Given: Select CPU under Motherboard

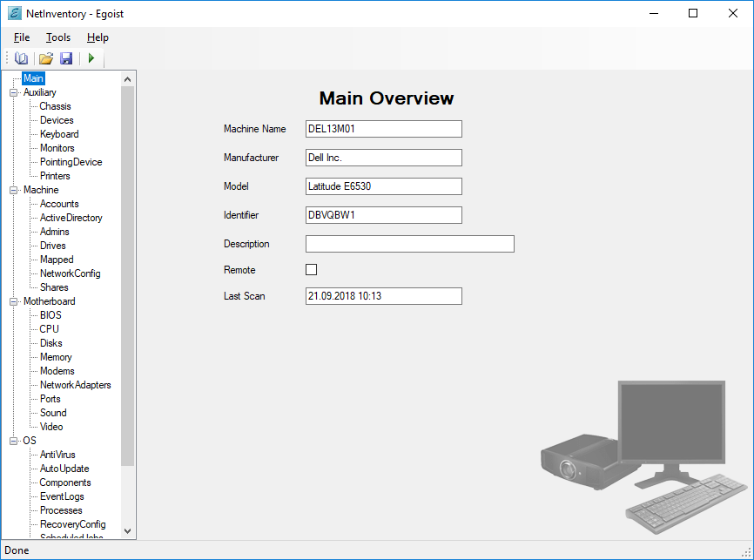Looking at the screenshot, I should tap(49, 329).
